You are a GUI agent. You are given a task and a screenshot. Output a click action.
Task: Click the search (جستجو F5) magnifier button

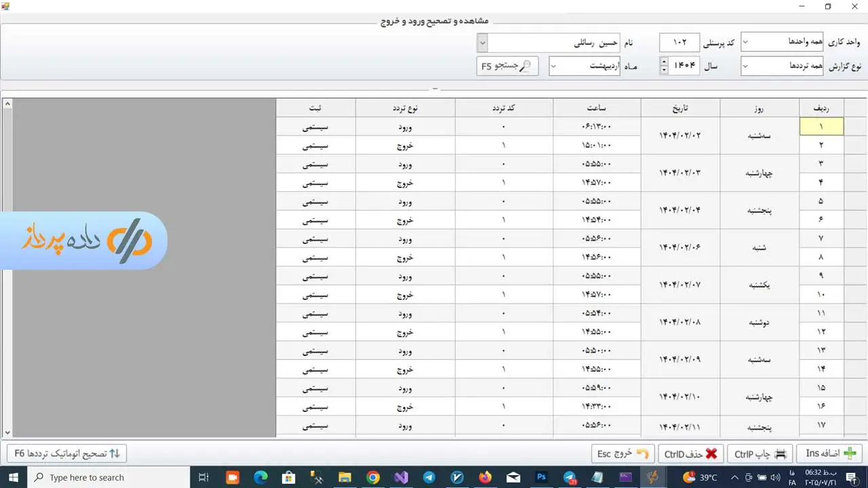point(507,66)
